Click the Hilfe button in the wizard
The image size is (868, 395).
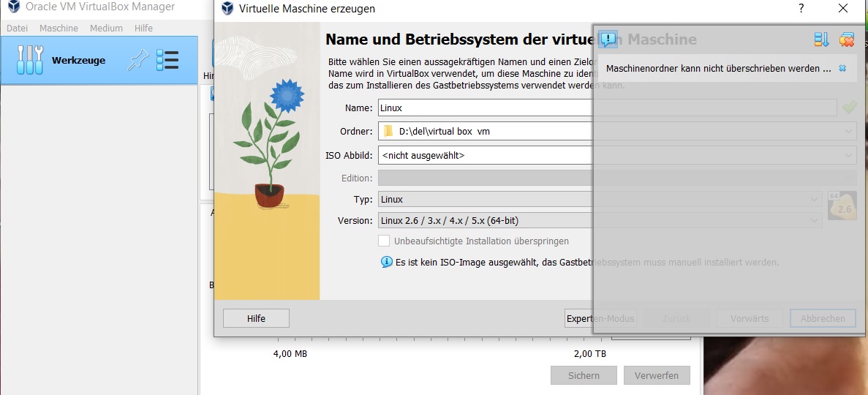256,318
